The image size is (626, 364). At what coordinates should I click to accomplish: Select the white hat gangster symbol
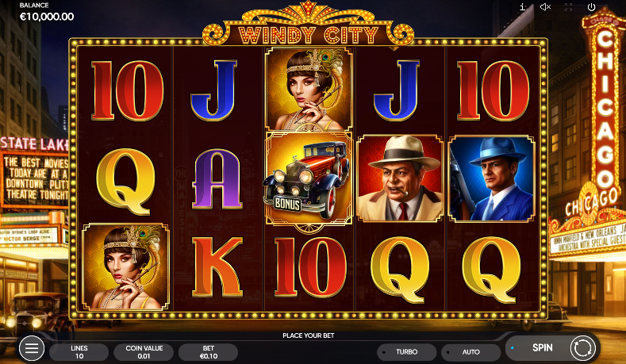tap(400, 178)
